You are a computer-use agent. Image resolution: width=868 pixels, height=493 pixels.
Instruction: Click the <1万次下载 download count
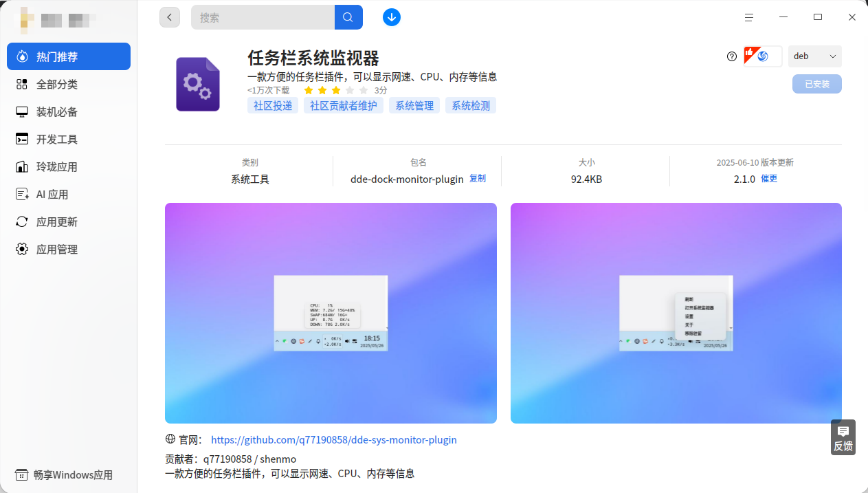tap(269, 90)
